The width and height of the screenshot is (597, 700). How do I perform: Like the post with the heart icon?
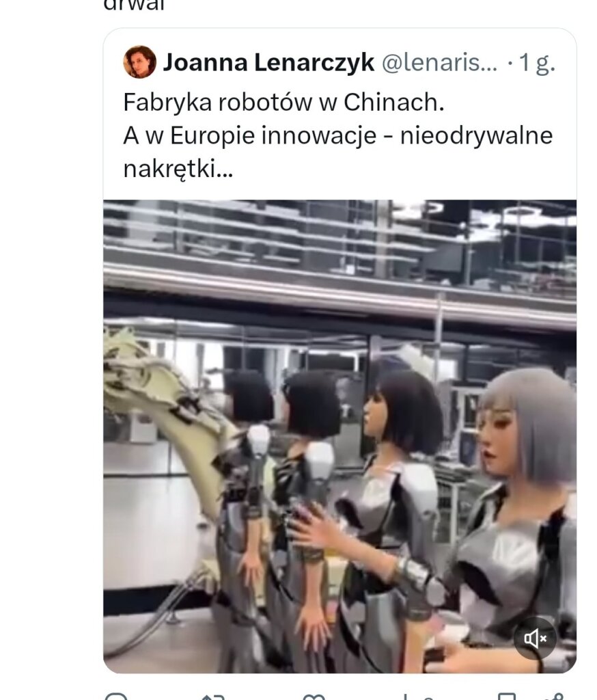coord(314,697)
